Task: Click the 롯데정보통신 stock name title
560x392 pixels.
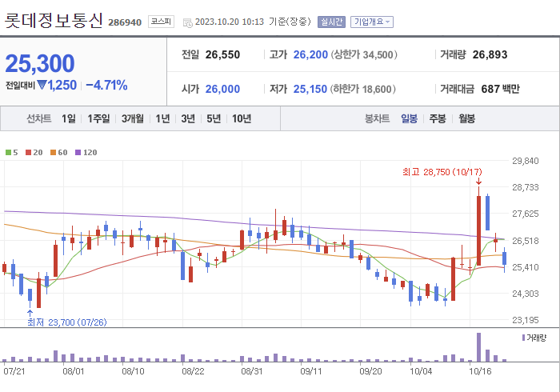Action: pos(54,20)
